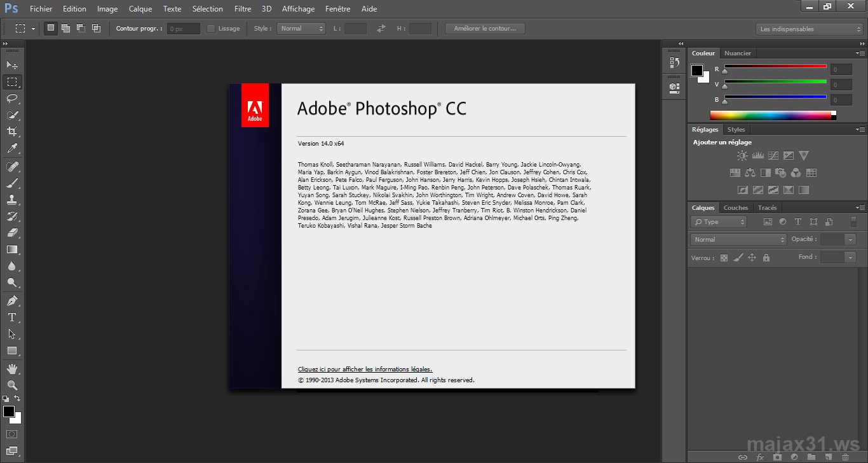Screen dimensions: 868x463
Task: Toggle lock position in Verrou row
Action: pyautogui.click(x=752, y=258)
